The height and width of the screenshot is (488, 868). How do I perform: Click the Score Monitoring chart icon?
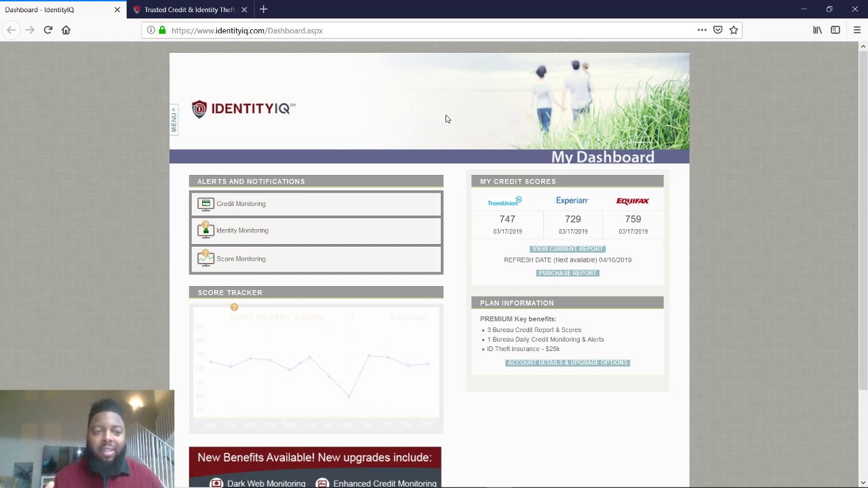[205, 258]
